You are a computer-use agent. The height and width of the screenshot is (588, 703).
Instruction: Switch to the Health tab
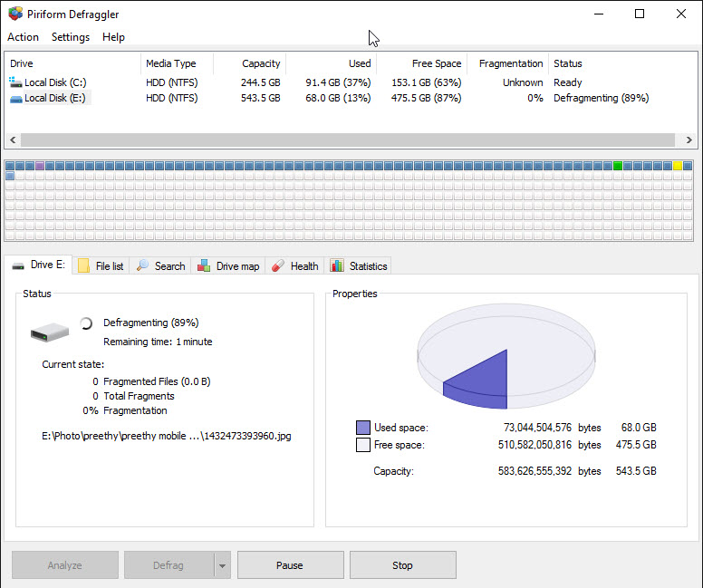295,266
